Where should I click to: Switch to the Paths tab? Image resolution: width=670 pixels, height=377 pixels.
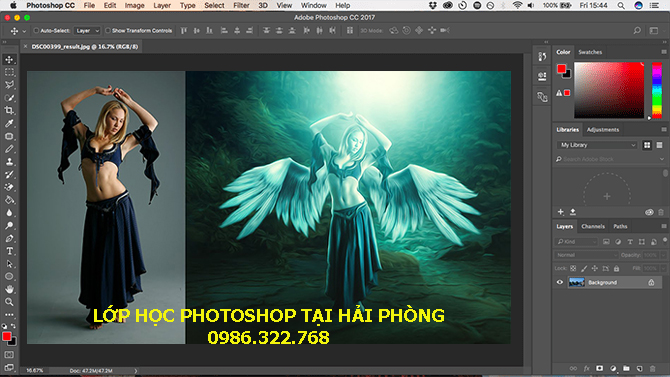tap(620, 226)
